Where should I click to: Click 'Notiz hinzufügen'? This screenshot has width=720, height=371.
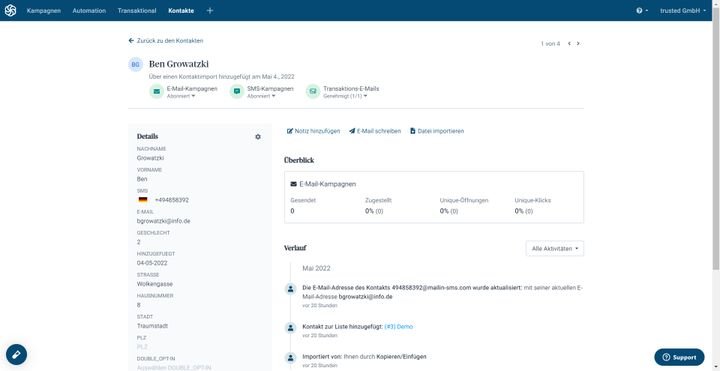click(x=314, y=131)
